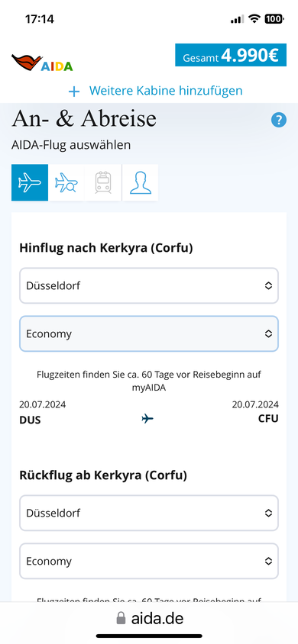Click the arrival date 20.07.2024 above CFU
This screenshot has height=644, width=298.
coord(255,404)
